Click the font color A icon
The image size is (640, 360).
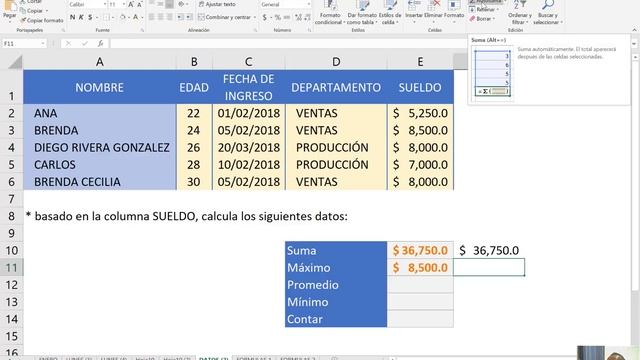(136, 17)
